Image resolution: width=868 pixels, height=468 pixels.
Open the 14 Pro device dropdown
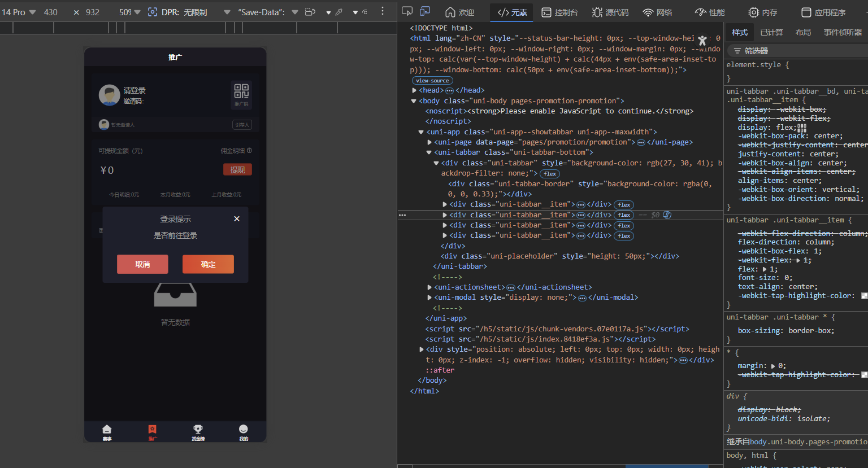19,12
